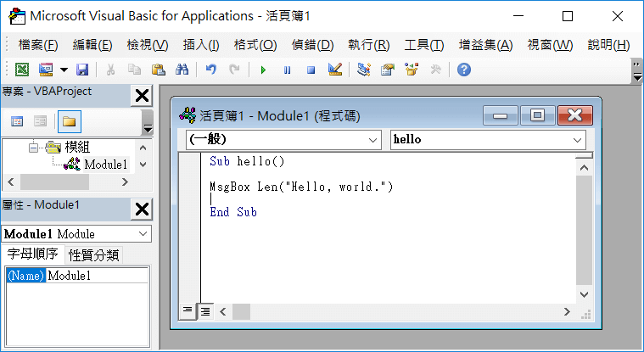Open Properties Window toolbar icon

[387, 70]
